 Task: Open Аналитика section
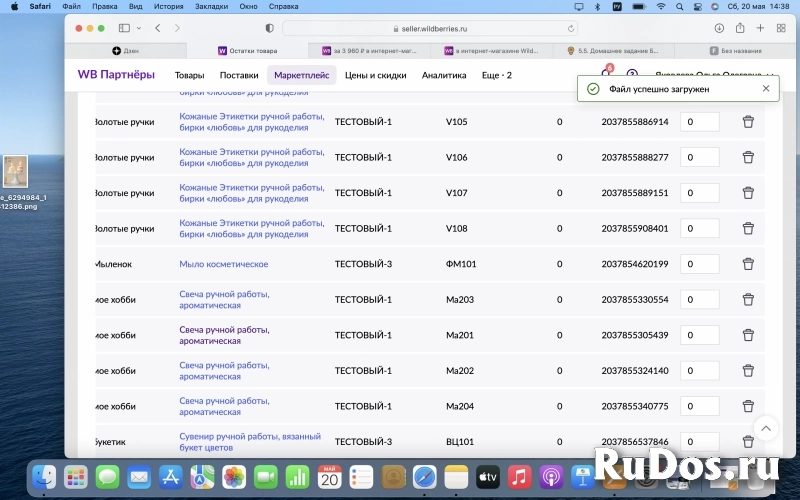click(x=444, y=75)
